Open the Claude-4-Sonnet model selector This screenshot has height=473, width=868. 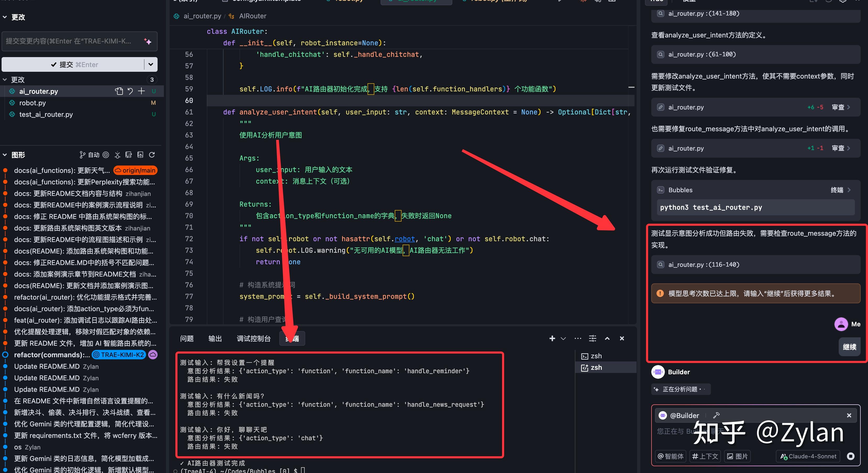808,456
